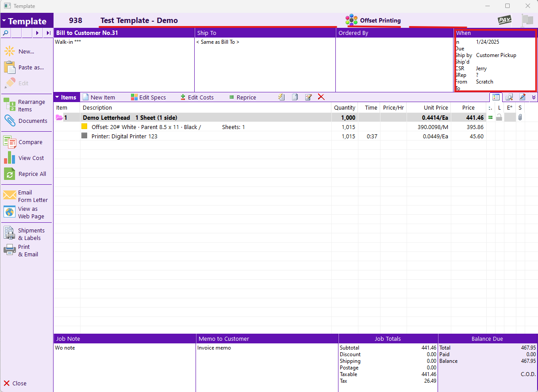538x392 pixels.
Task: Toggle the flag icon in top right header
Action: 527,20
